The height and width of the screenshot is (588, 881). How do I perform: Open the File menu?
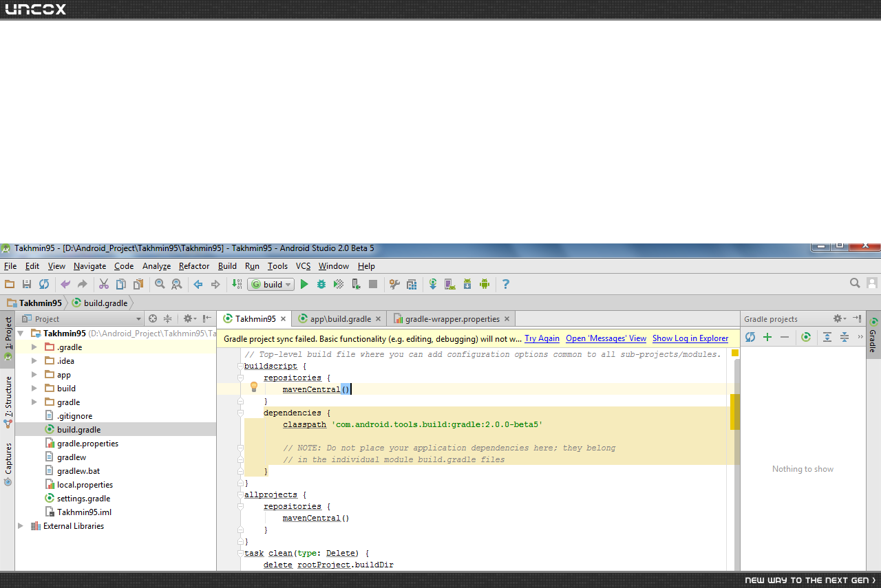point(10,266)
